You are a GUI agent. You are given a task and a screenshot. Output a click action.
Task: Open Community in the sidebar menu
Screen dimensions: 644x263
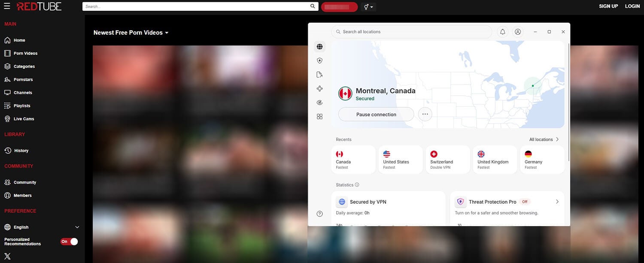pyautogui.click(x=25, y=182)
